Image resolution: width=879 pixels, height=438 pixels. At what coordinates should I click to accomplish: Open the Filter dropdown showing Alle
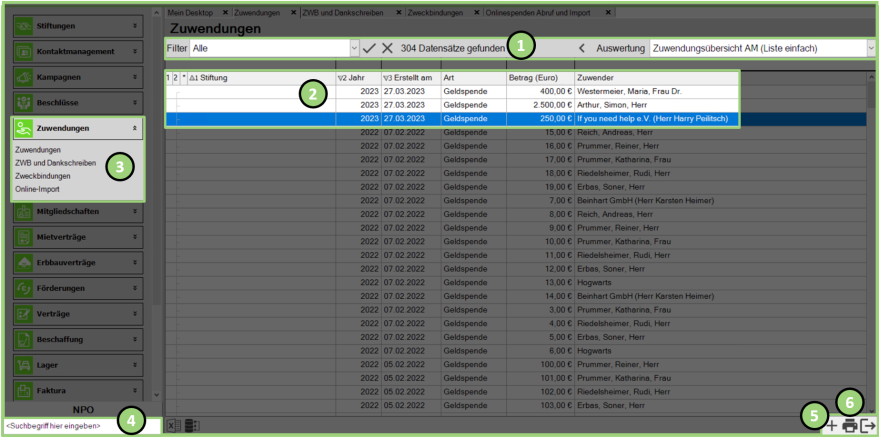tap(354, 47)
